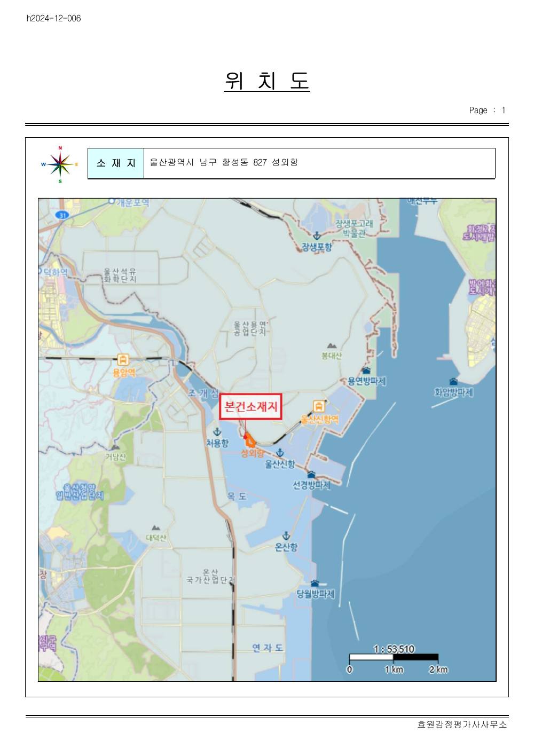The width and height of the screenshot is (534, 756).
Task: Click the document number h2024-12-006
Action: pyautogui.click(x=54, y=19)
